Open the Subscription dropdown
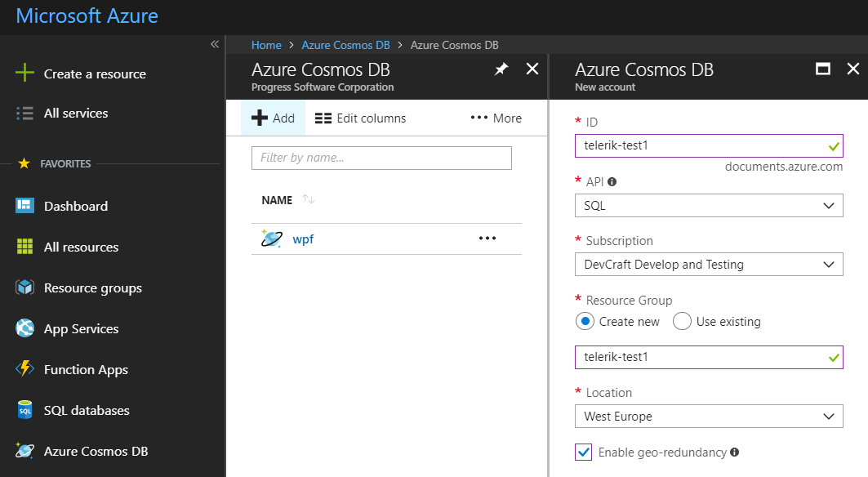 pos(708,265)
